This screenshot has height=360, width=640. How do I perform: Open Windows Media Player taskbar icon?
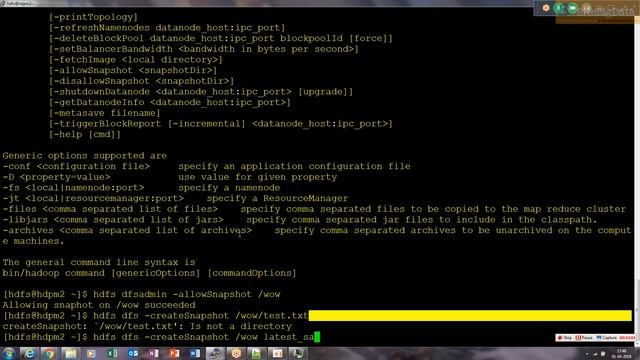[91, 353]
